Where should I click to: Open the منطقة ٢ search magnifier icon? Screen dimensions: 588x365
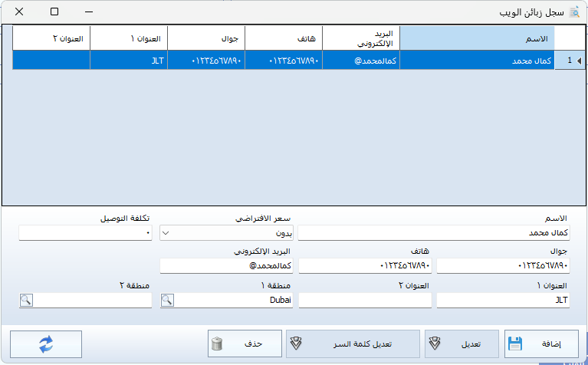pos(26,300)
